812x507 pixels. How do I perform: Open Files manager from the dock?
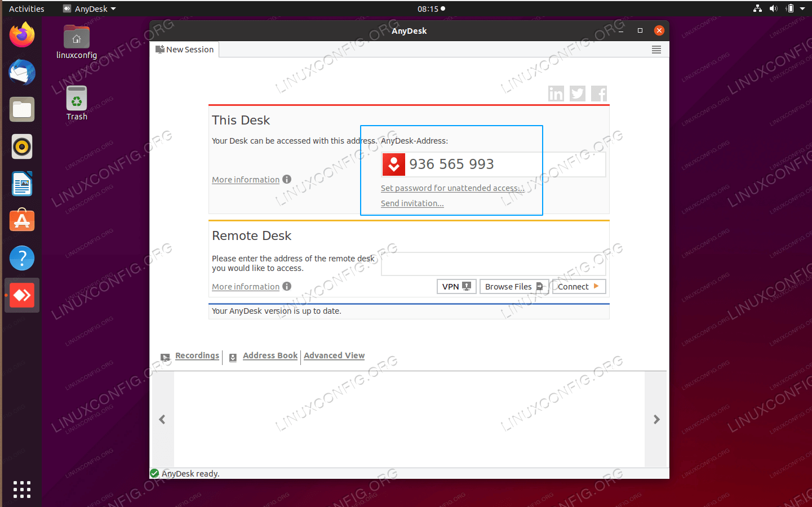click(x=22, y=109)
